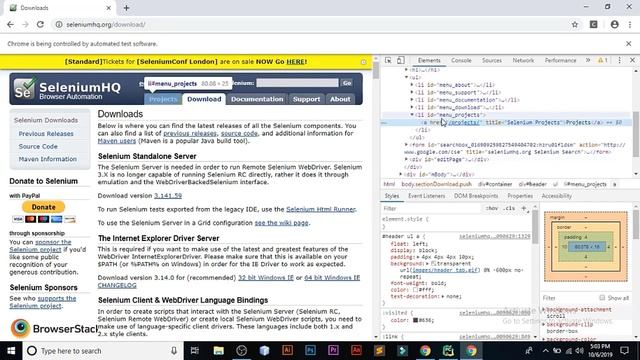Image resolution: width=640 pixels, height=360 pixels.
Task: Expand the menu_documentation li node
Action: click(412, 100)
